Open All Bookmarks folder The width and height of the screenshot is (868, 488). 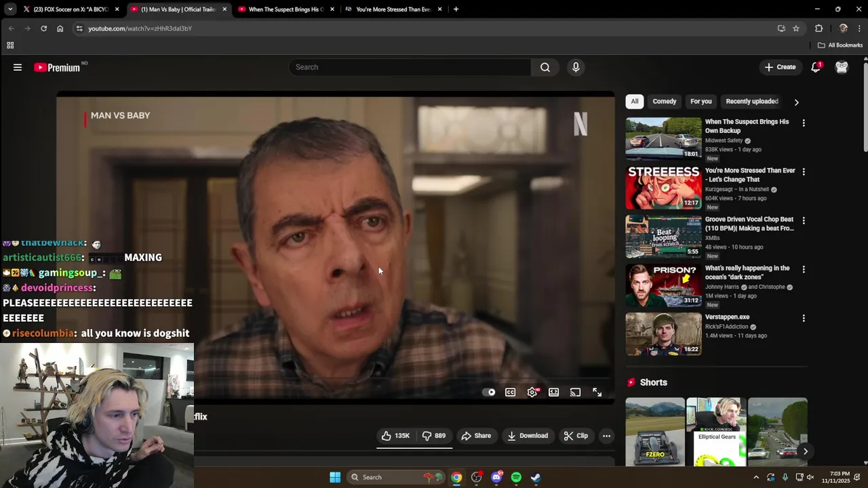(840, 45)
